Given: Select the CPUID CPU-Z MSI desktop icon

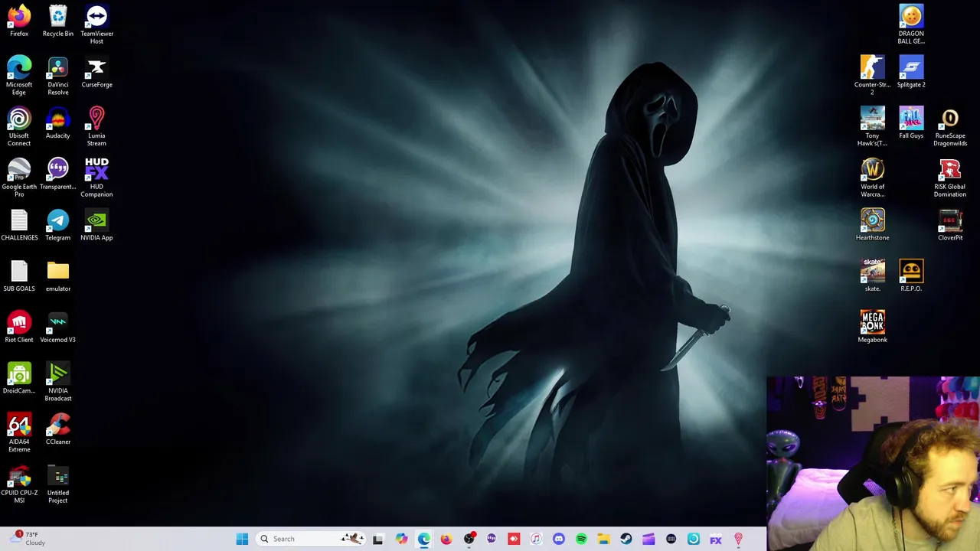Looking at the screenshot, I should (x=19, y=484).
